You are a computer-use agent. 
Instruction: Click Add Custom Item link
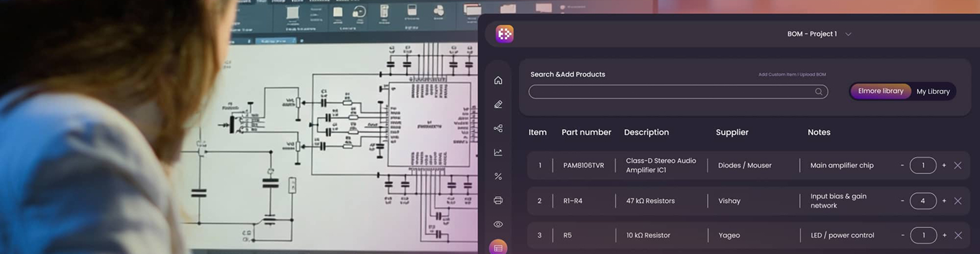pyautogui.click(x=778, y=74)
